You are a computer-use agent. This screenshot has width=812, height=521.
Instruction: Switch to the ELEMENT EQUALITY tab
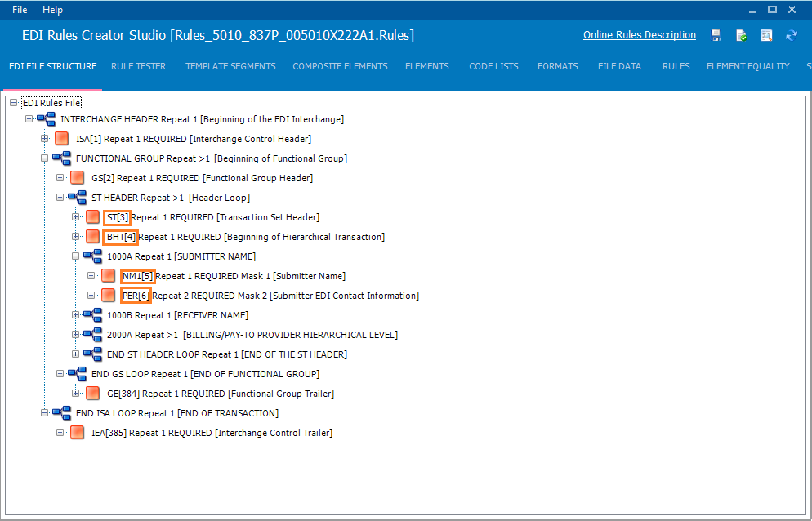(747, 66)
